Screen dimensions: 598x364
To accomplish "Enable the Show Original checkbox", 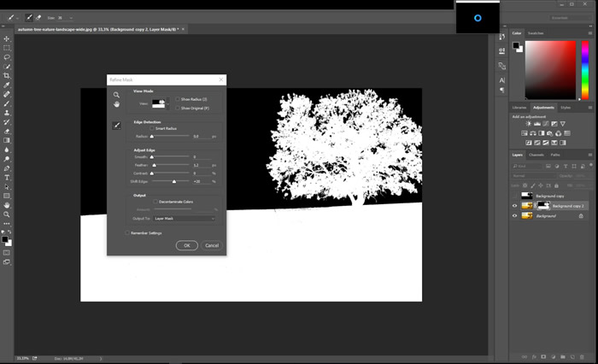I will click(x=178, y=109).
